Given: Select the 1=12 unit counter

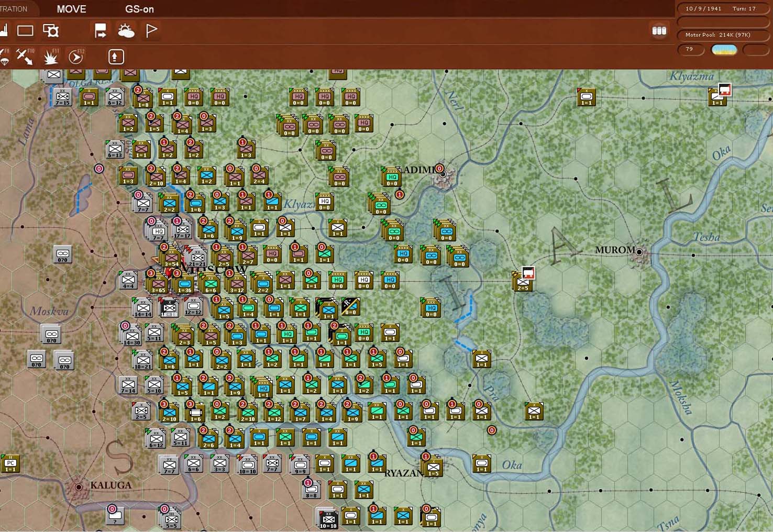Looking at the screenshot, I should click(274, 413).
